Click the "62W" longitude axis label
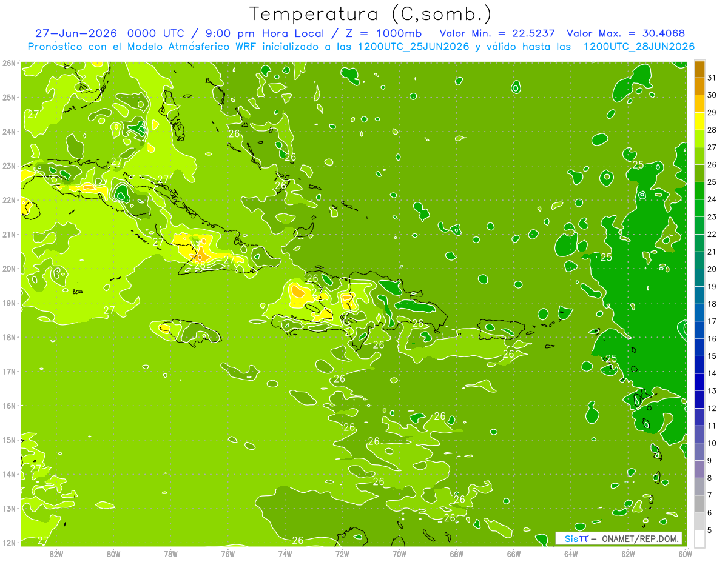This screenshot has width=728, height=562. tap(628, 554)
